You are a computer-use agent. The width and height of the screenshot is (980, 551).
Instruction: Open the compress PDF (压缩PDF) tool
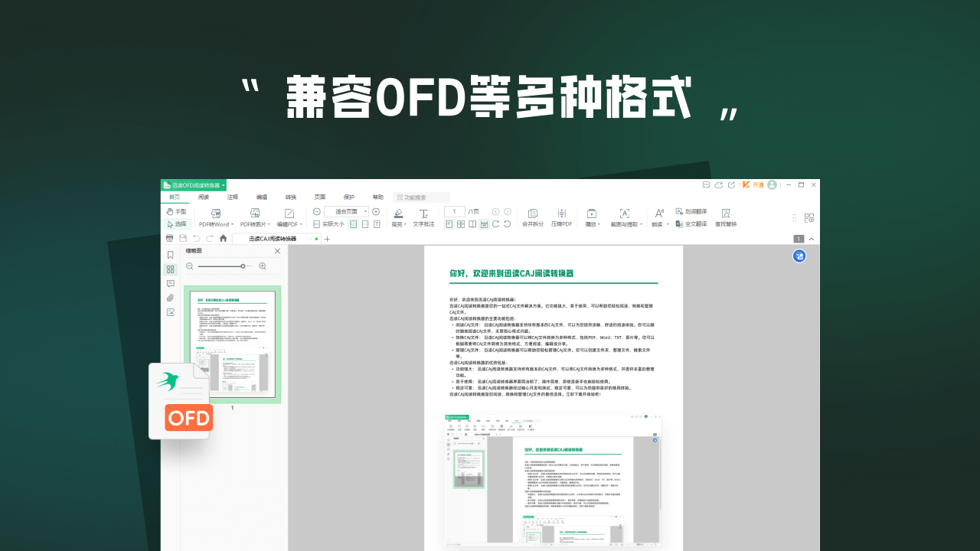pyautogui.click(x=561, y=217)
